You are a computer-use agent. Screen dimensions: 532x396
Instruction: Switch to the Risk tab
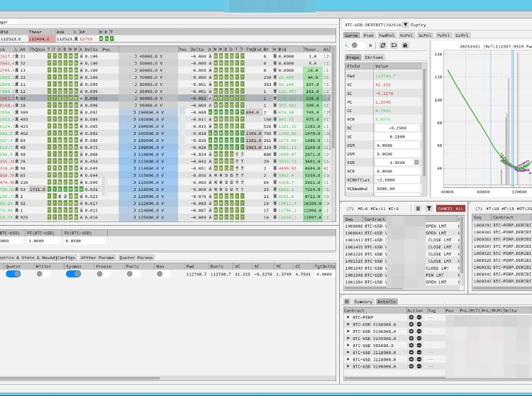tap(369, 34)
